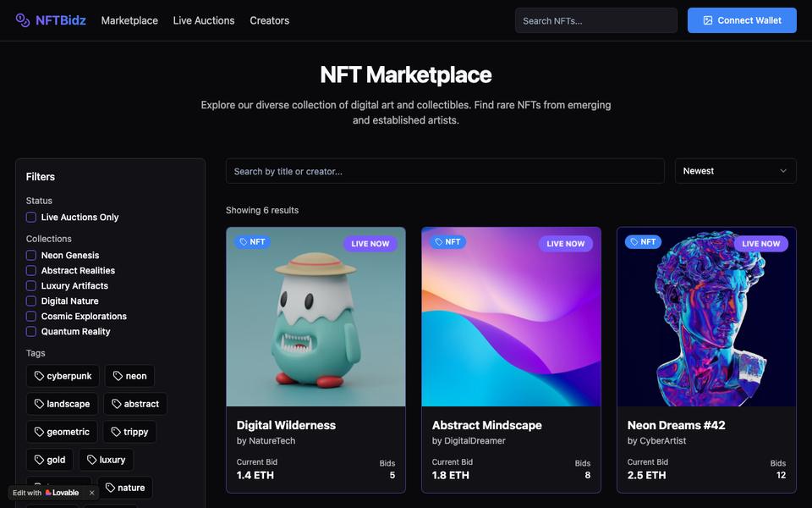
Task: Select the neon tag filter
Action: 129,376
